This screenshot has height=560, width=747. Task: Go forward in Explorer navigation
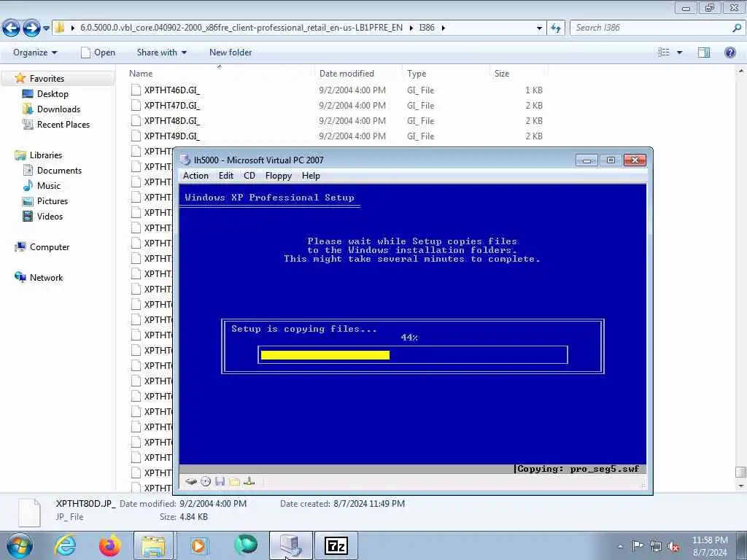coord(31,28)
